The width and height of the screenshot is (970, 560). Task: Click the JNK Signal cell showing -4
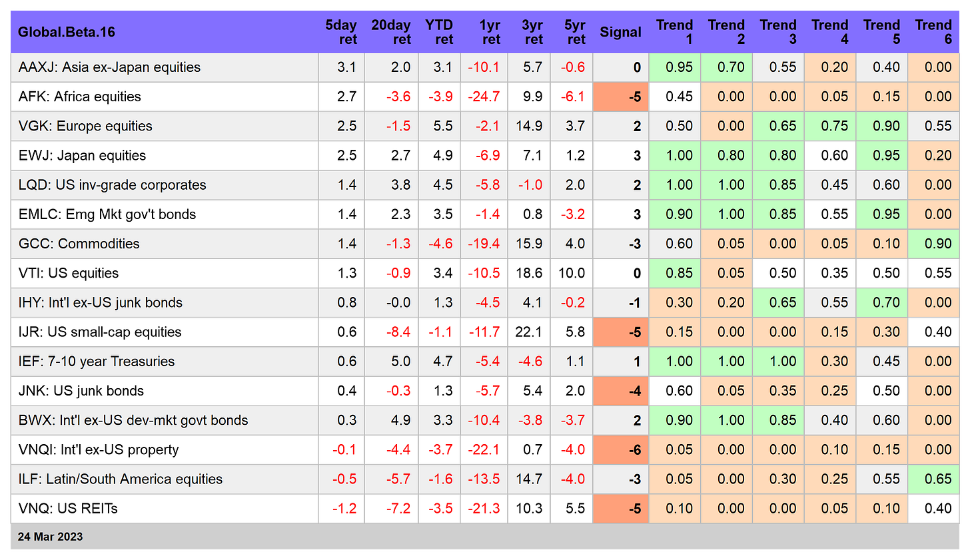(x=620, y=391)
